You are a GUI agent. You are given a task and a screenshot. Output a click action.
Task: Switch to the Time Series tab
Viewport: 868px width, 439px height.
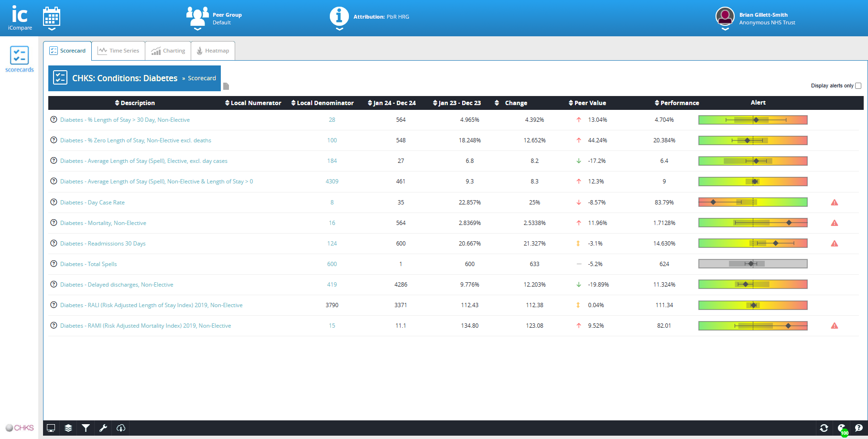[119, 51]
